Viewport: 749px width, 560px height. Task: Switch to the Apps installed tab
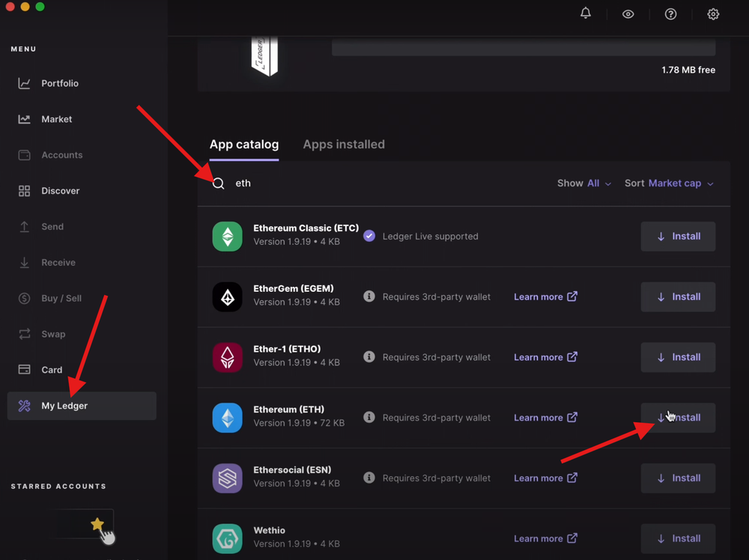[344, 144]
